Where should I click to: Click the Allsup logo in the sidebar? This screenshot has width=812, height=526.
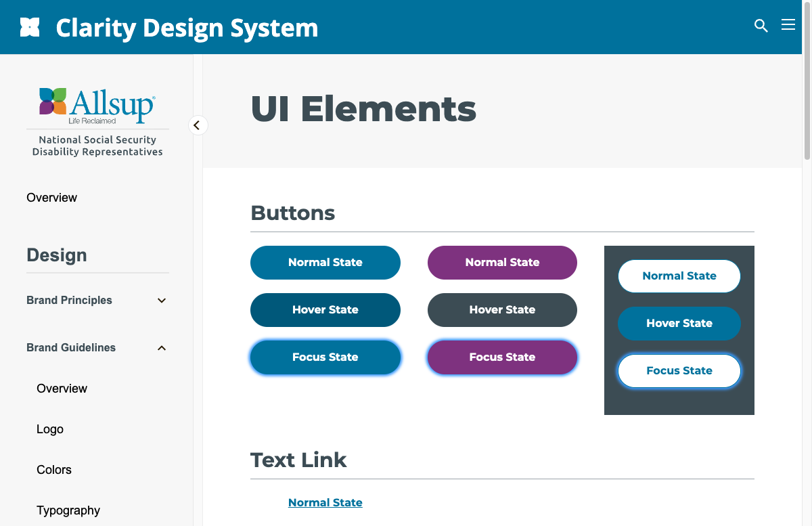(x=97, y=105)
